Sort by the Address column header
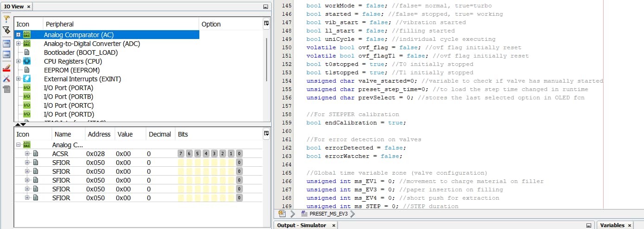 pyautogui.click(x=99, y=134)
